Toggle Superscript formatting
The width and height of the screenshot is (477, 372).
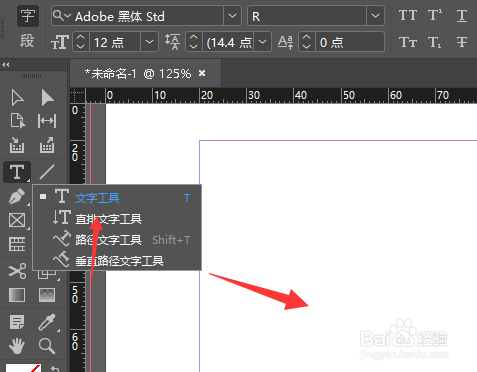pyautogui.click(x=435, y=15)
